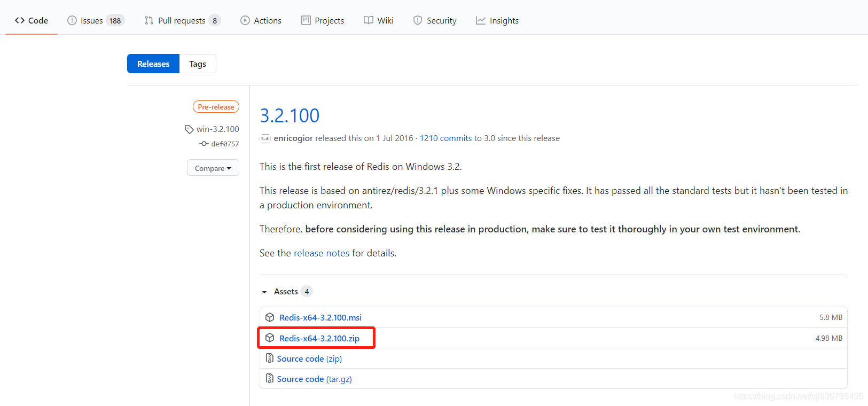This screenshot has height=406, width=868.
Task: Open the Issues tab
Action: [x=96, y=20]
